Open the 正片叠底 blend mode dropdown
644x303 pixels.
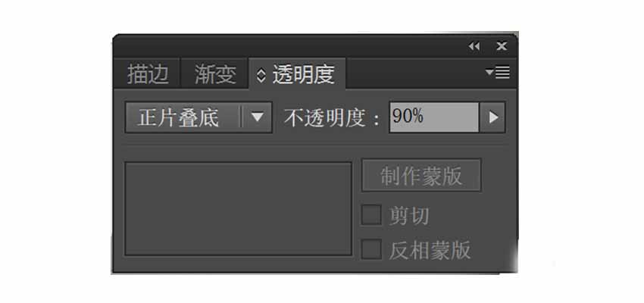pos(199,117)
